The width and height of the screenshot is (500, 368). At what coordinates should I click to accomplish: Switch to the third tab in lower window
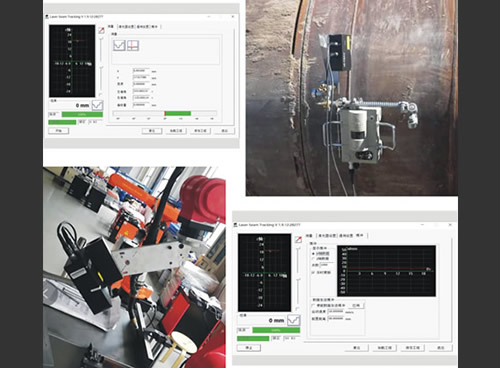(346, 236)
